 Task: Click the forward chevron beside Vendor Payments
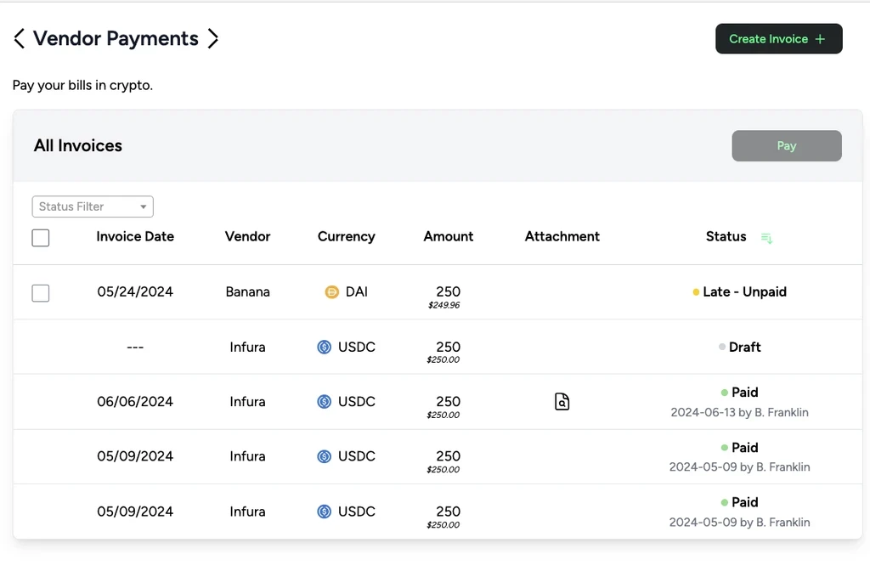click(213, 39)
